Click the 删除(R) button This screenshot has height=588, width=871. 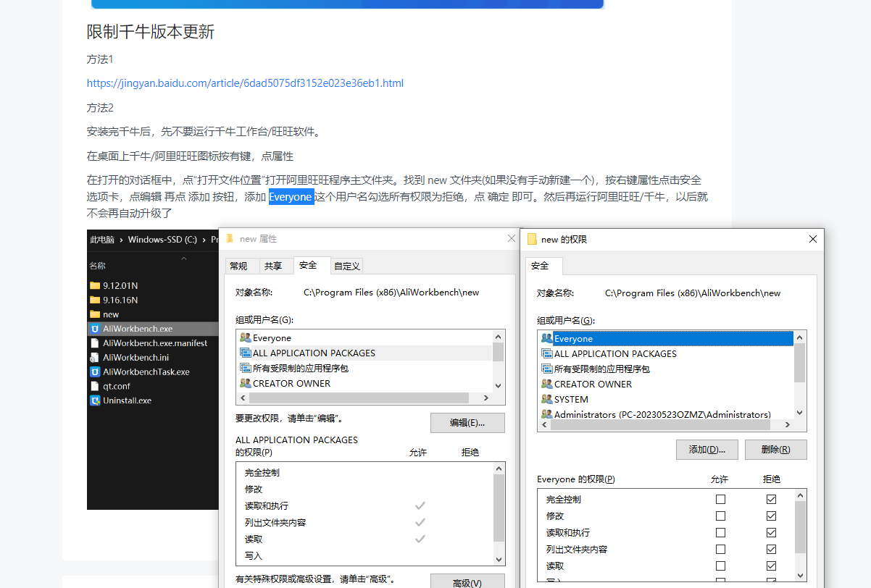point(775,450)
